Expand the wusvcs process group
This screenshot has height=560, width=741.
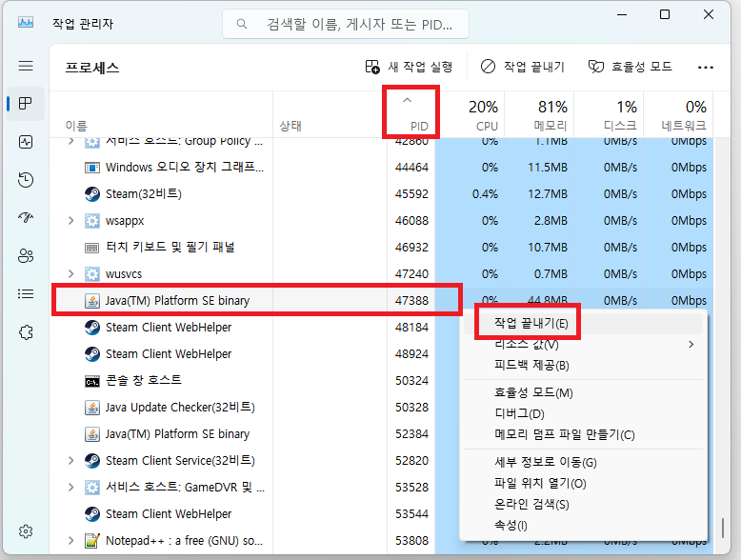tap(70, 273)
